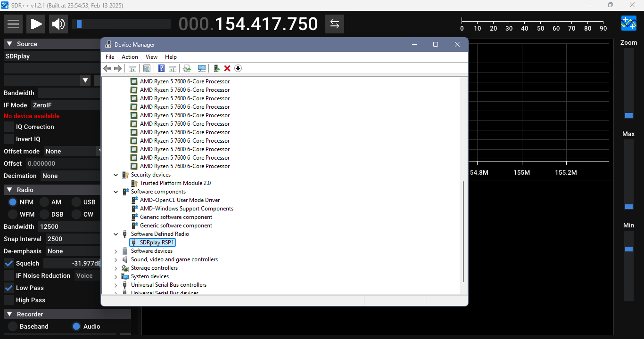Click the Storage controllers category icon
644x339 pixels.
pyautogui.click(x=125, y=268)
